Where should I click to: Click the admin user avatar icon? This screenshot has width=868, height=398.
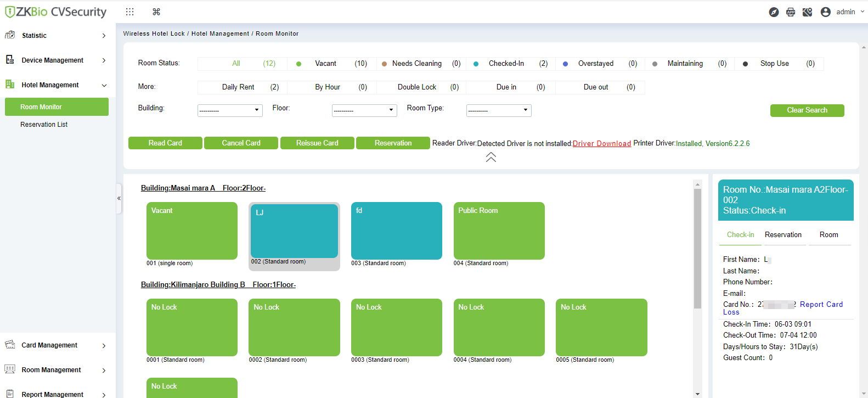pyautogui.click(x=825, y=12)
